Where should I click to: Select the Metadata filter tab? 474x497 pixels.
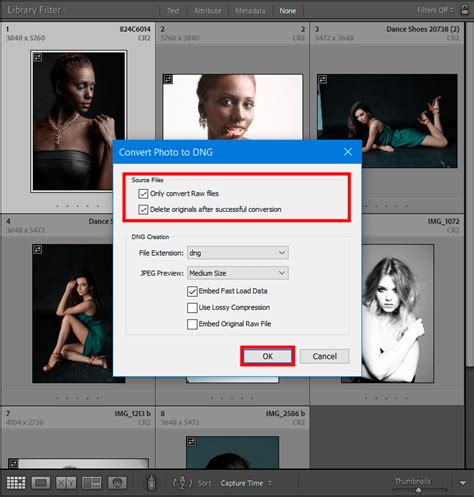pos(250,11)
